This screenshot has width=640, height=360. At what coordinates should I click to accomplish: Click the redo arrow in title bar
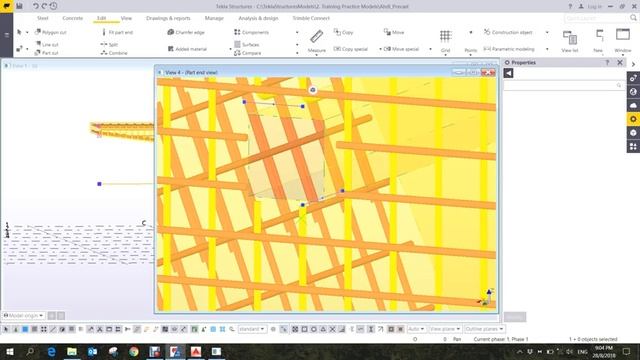(x=44, y=6)
